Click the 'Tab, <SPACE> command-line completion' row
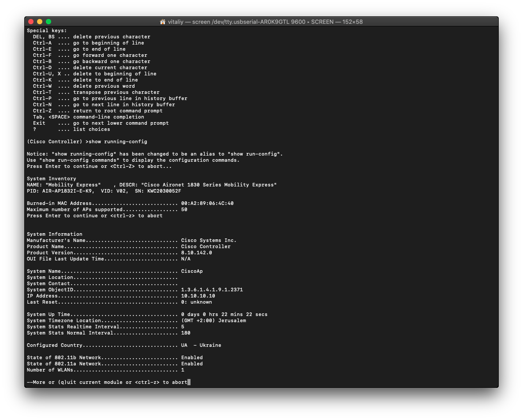 88,117
